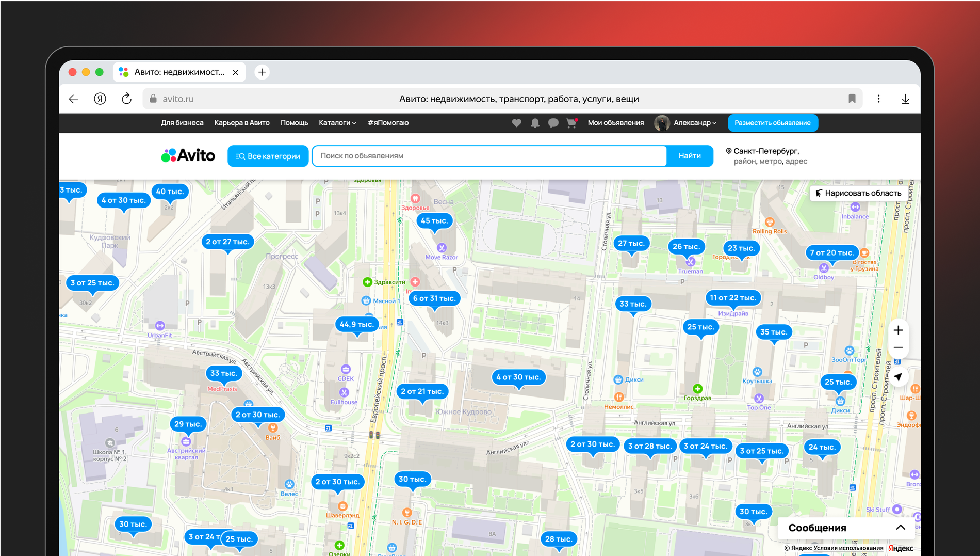Click the browser back arrow
This screenshot has height=556, width=980.
(74, 99)
